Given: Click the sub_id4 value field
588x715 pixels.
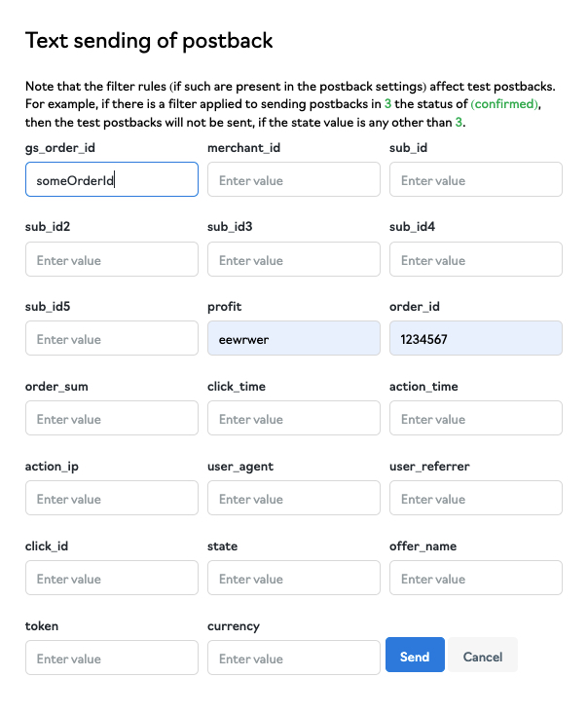Looking at the screenshot, I should [476, 259].
